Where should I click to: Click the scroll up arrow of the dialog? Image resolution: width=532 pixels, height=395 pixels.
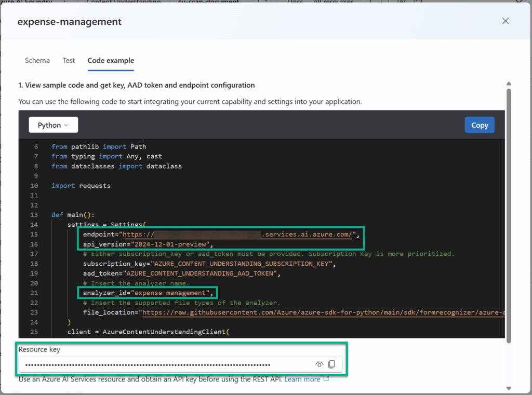coord(509,84)
